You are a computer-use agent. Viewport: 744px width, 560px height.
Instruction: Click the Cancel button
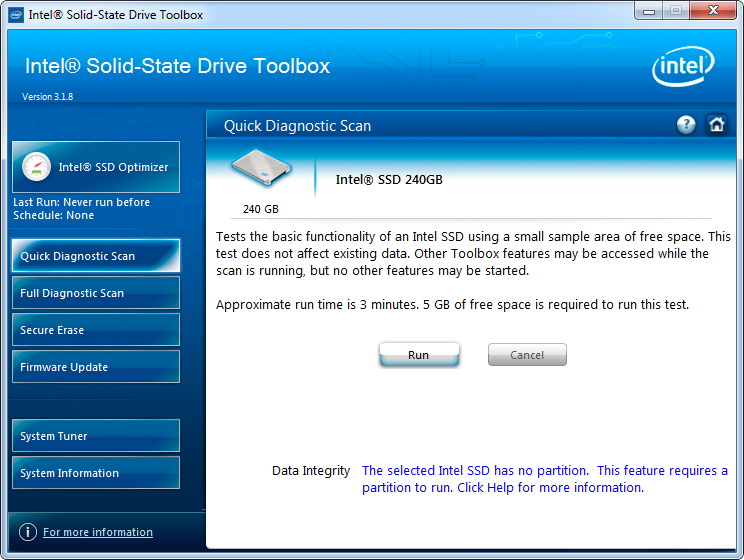527,355
